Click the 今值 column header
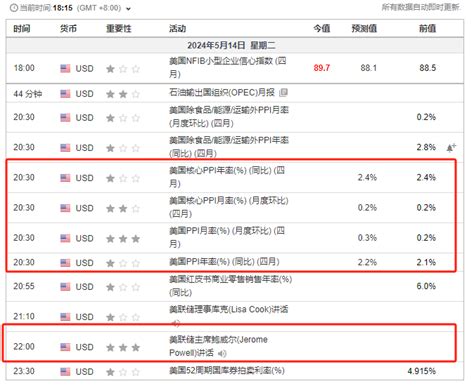 tap(322, 29)
